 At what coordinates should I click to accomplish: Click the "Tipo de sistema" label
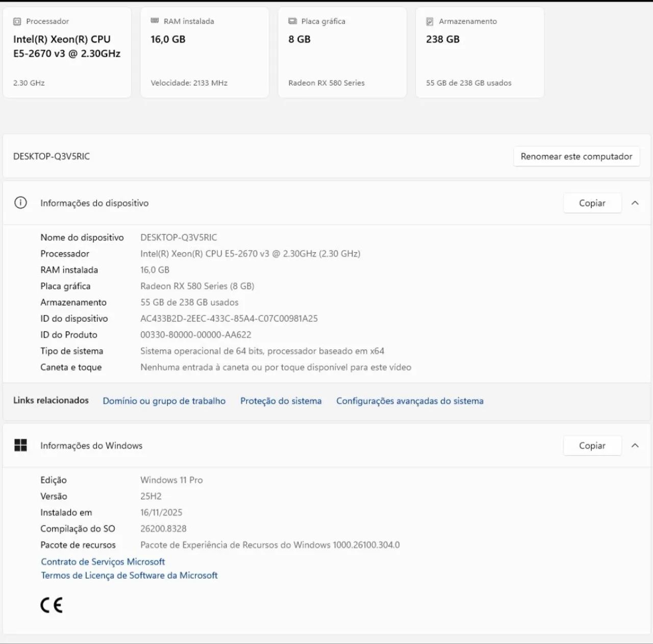[x=72, y=351]
